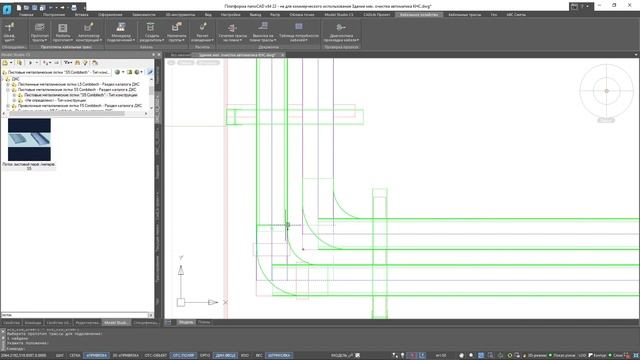The image size is (640, 360).
Task: Click the Save quick-access icon
Action: coord(35,7)
